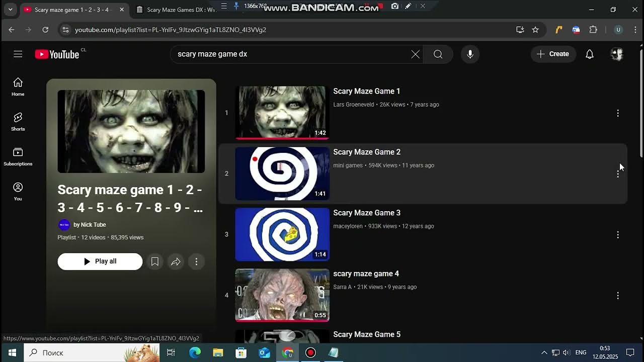
Task: Expand the Chrome tab search dropdown
Action: coord(10,10)
